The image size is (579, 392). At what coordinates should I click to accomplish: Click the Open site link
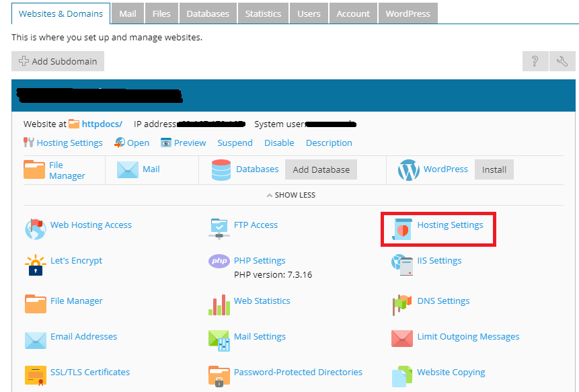[138, 143]
